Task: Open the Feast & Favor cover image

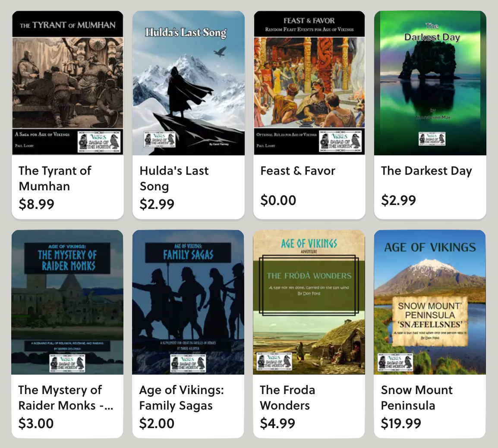Action: click(309, 83)
